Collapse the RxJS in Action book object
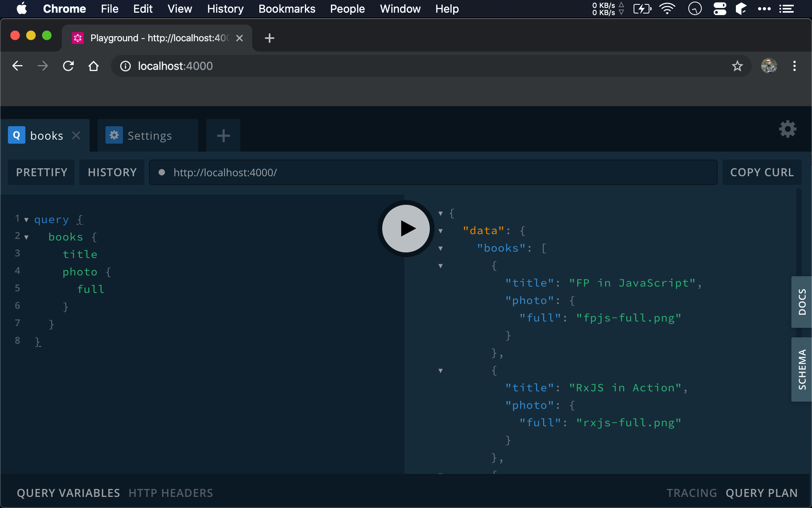The width and height of the screenshot is (812, 508). pos(440,370)
